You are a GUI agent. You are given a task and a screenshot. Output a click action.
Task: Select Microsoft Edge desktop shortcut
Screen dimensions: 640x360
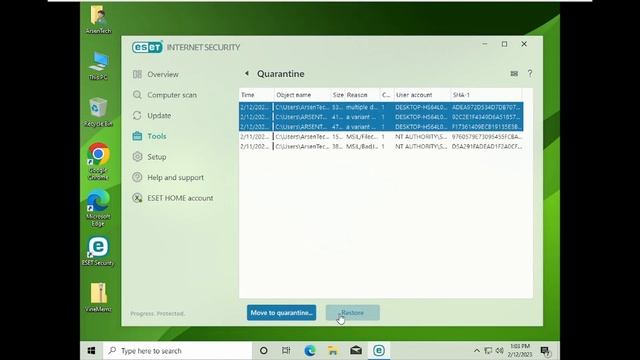tap(98, 208)
